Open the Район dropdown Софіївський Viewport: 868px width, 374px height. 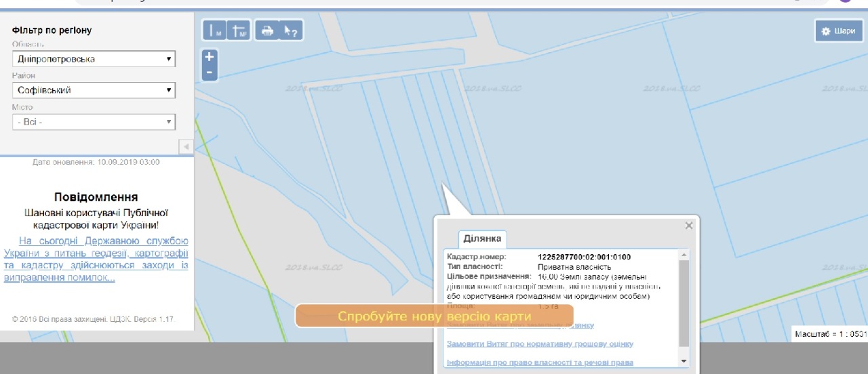pyautogui.click(x=94, y=90)
